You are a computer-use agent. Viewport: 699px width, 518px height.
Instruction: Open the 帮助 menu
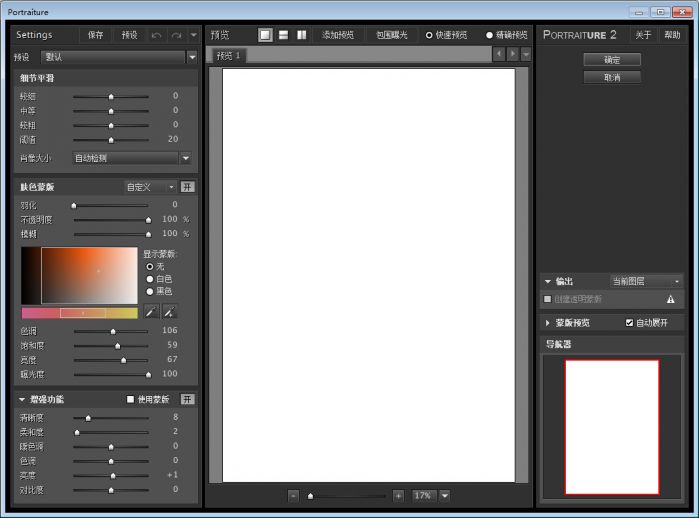coord(672,35)
